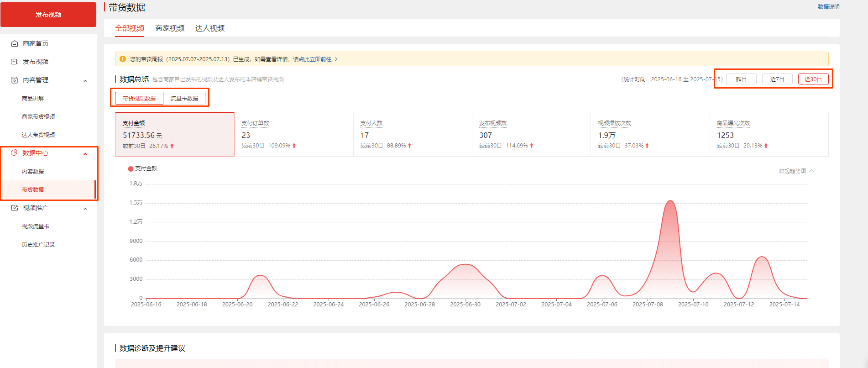Collapse the trend chart via 收起趋势图
The image size is (868, 368).
tap(796, 171)
